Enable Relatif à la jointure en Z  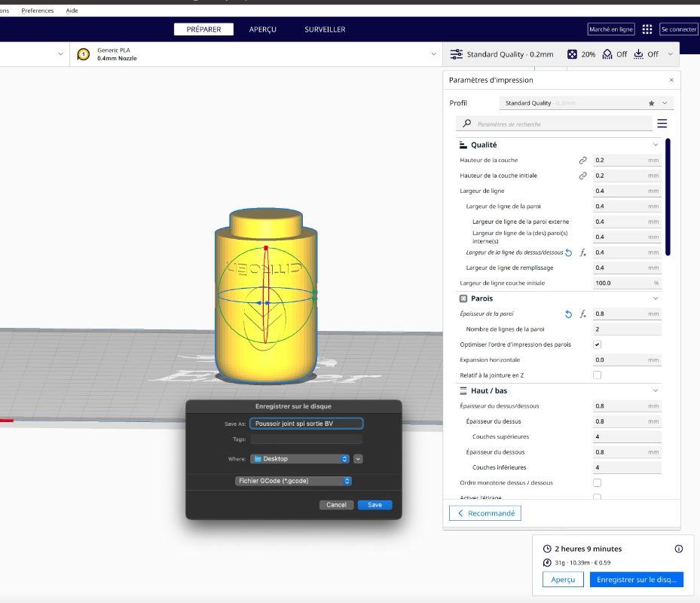(x=597, y=375)
